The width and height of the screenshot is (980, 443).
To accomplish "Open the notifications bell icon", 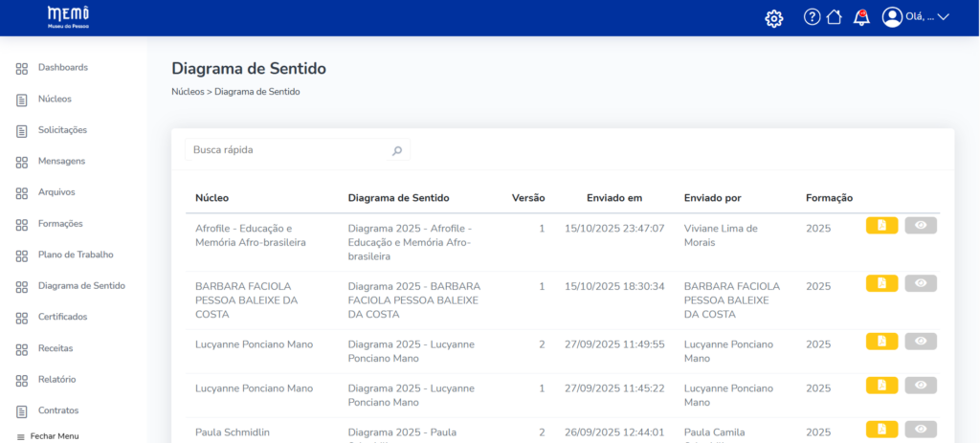I will tap(861, 17).
